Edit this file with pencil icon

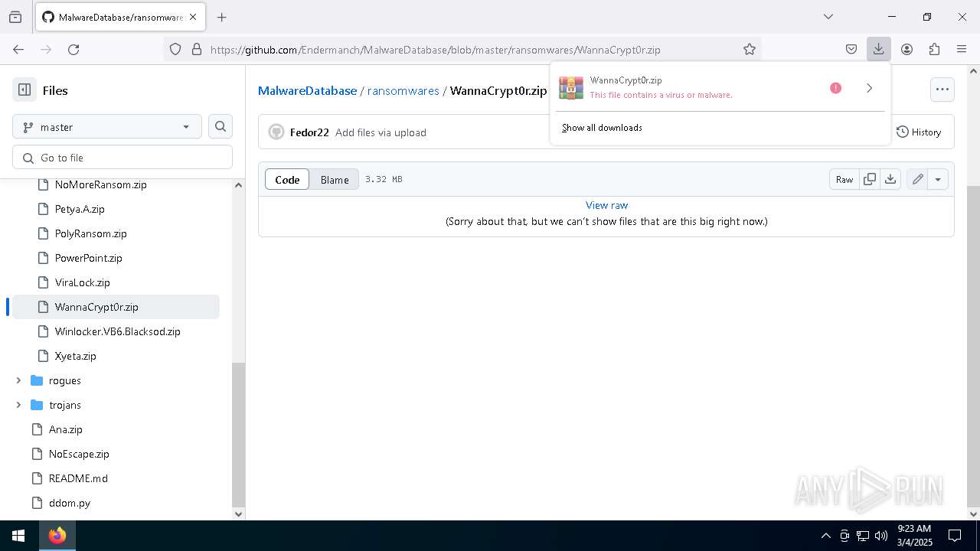917,179
